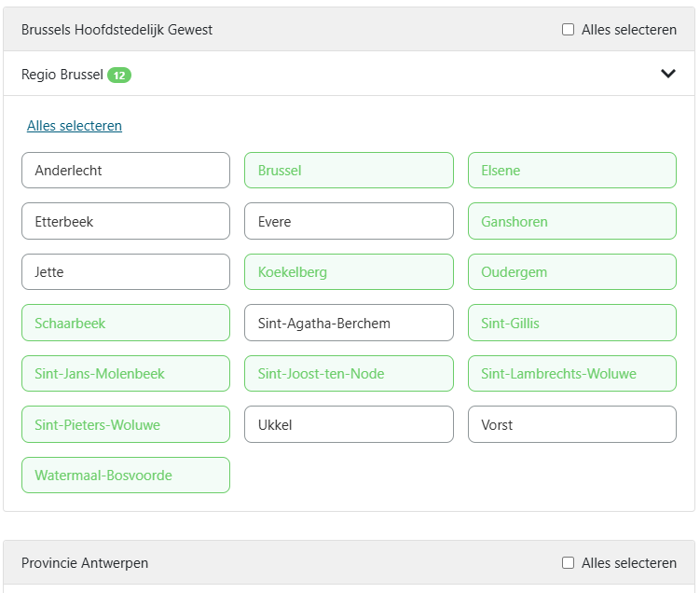Select Sint-Agatha-Berchem
The image size is (700, 593).
pyautogui.click(x=349, y=324)
